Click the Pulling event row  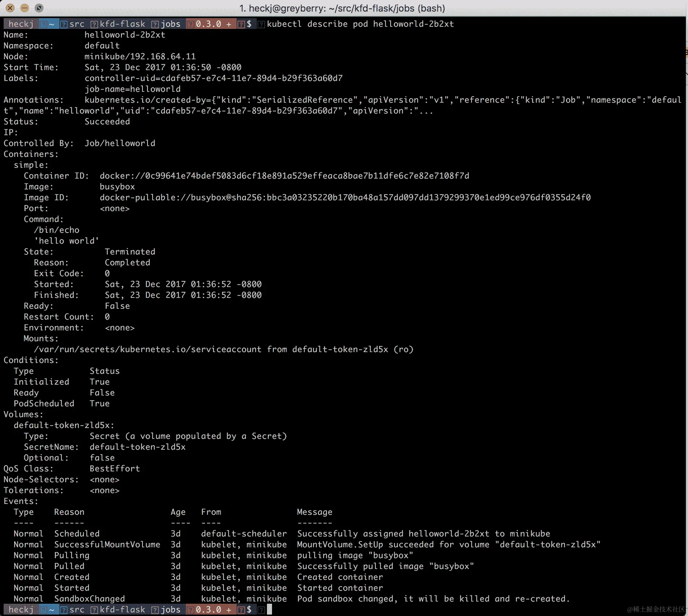point(213,555)
